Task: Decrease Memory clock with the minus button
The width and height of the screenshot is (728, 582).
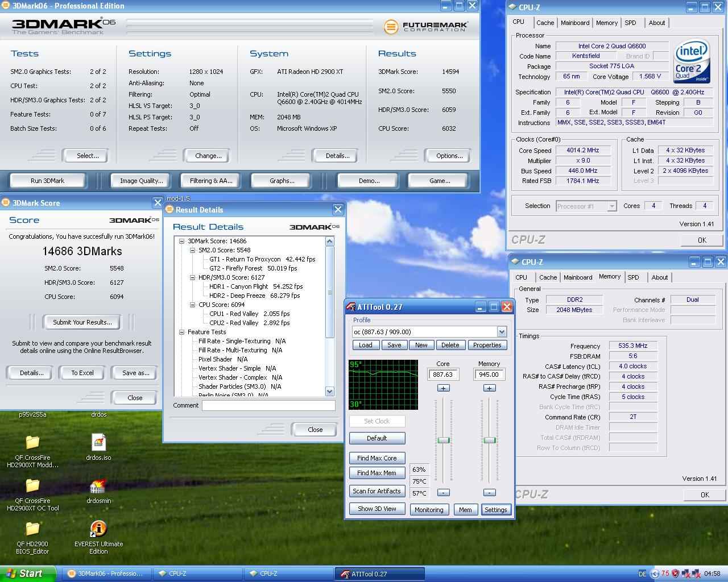Action: click(489, 493)
